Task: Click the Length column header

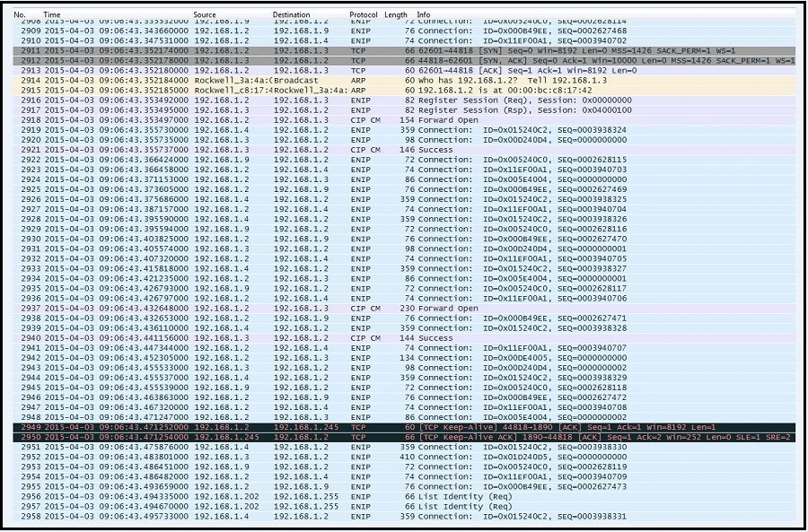Action: pyautogui.click(x=395, y=15)
